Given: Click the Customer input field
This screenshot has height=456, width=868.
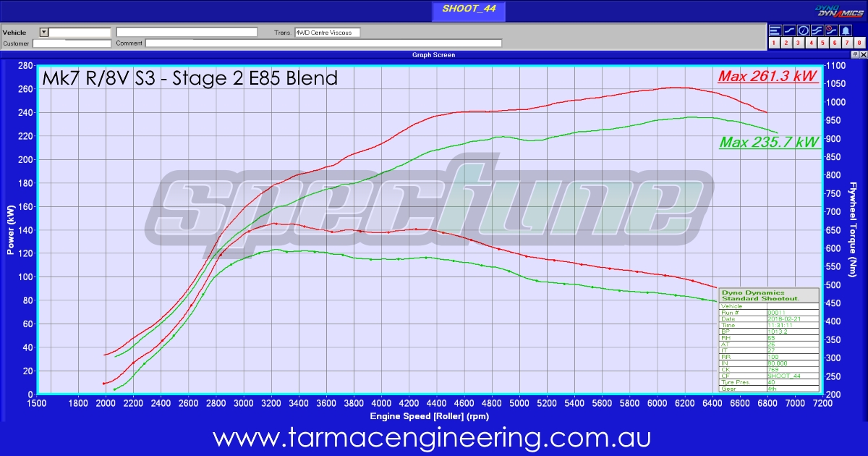Looking at the screenshot, I should click(x=72, y=43).
